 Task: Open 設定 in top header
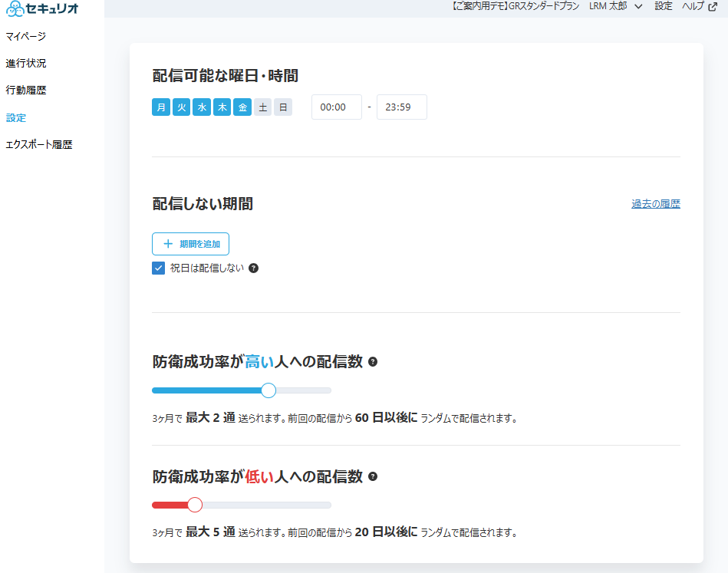[x=664, y=6]
